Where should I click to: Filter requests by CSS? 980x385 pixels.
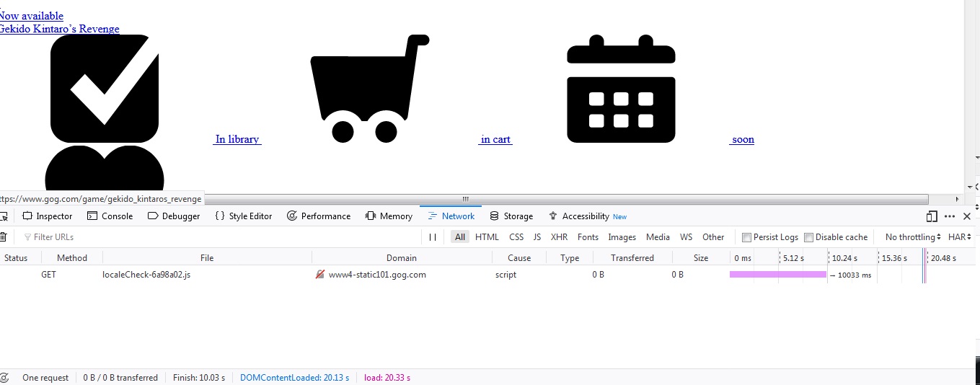pyautogui.click(x=516, y=237)
